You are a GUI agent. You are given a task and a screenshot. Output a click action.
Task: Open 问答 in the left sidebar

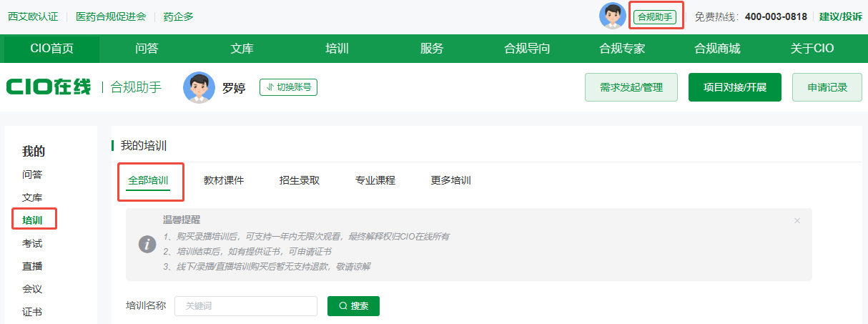[x=32, y=175]
